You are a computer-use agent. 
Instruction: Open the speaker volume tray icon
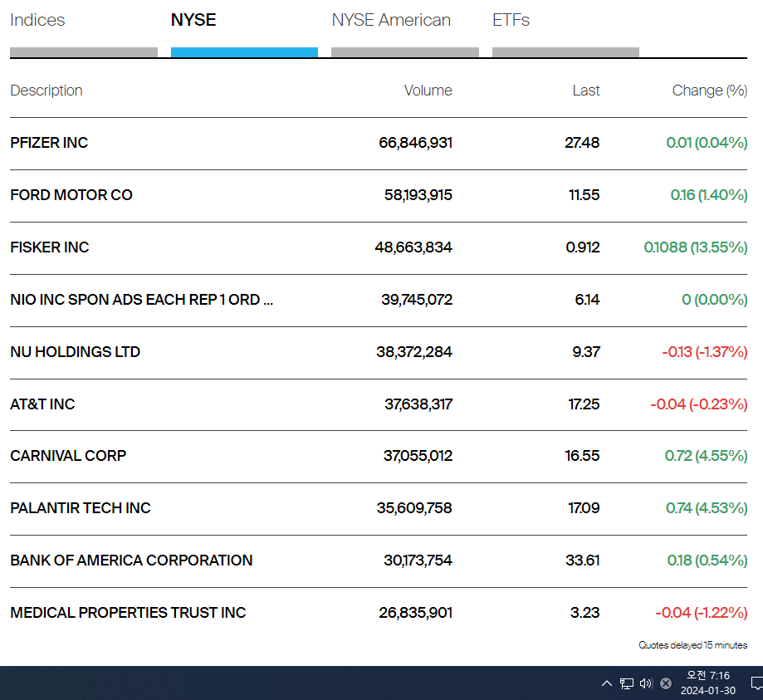coord(646,683)
